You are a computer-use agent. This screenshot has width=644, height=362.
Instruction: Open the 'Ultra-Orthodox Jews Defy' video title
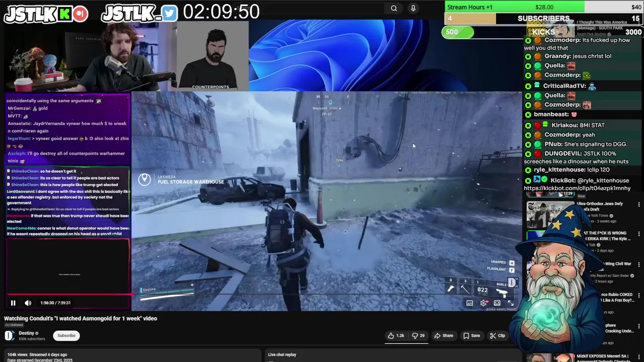600,206
